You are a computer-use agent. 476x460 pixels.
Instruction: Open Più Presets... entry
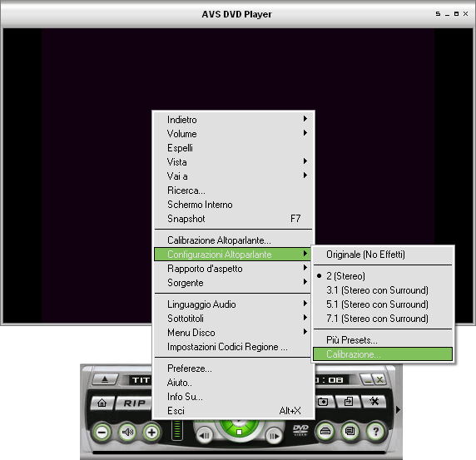(x=383, y=340)
